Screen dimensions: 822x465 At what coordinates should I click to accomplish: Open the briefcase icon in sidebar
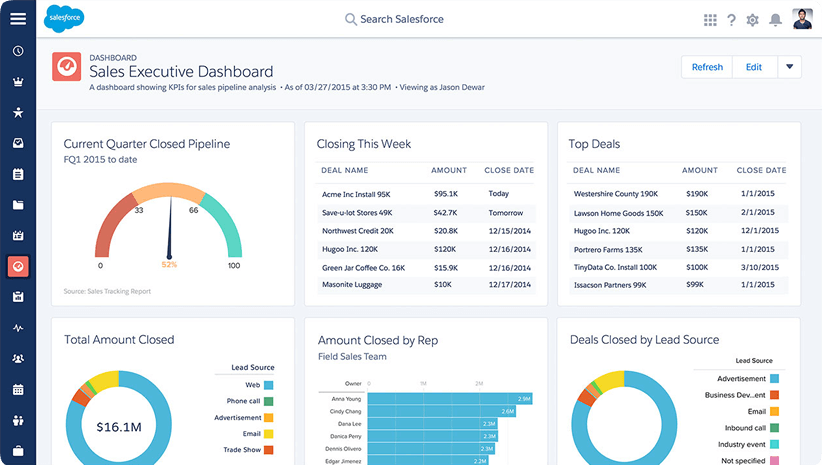click(x=18, y=451)
